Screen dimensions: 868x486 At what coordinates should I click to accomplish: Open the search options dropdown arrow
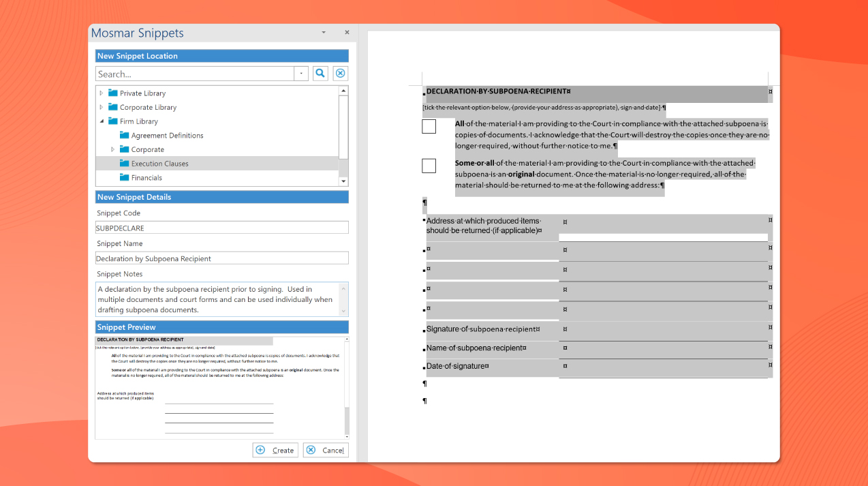click(x=300, y=73)
